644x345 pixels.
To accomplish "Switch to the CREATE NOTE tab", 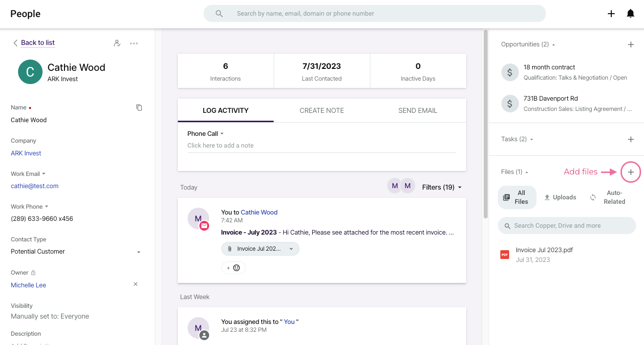I will point(322,110).
